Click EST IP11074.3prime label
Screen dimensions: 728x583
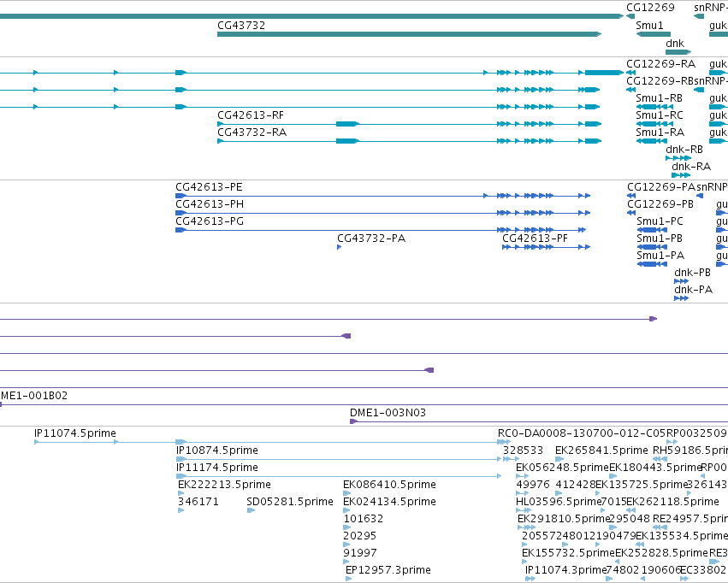[566, 570]
